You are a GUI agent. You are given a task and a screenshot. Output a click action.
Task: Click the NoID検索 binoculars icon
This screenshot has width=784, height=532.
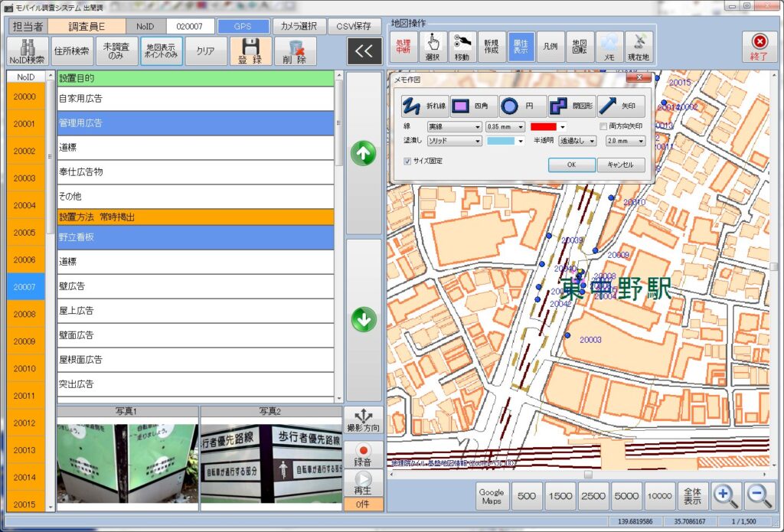(27, 51)
